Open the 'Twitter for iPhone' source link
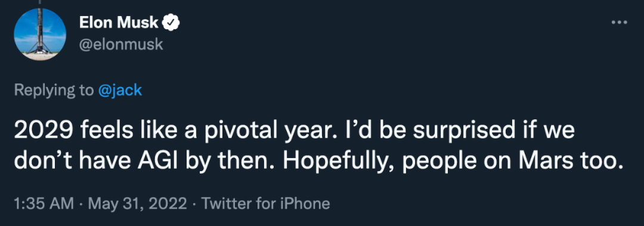Screen dimensions: 644x226 [x=265, y=203]
